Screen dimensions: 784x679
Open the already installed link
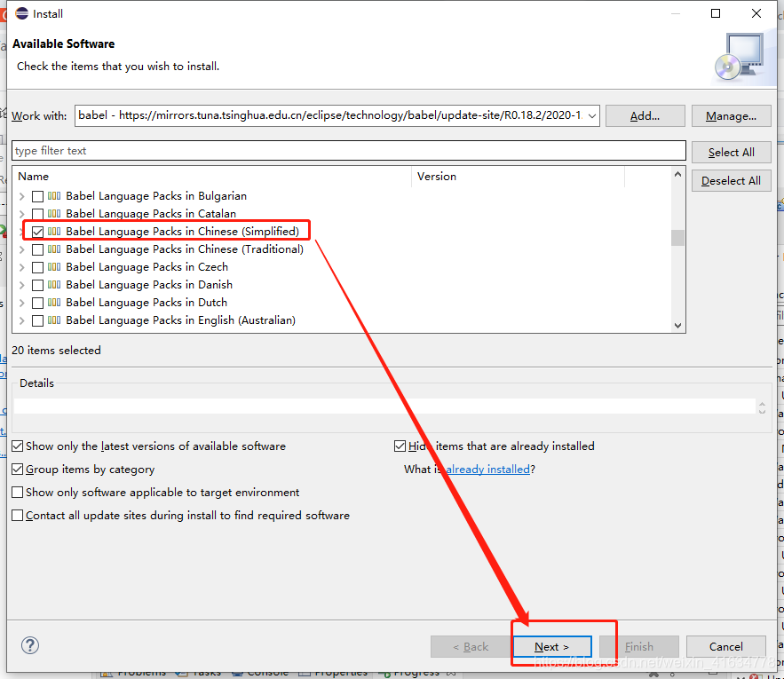coord(487,469)
